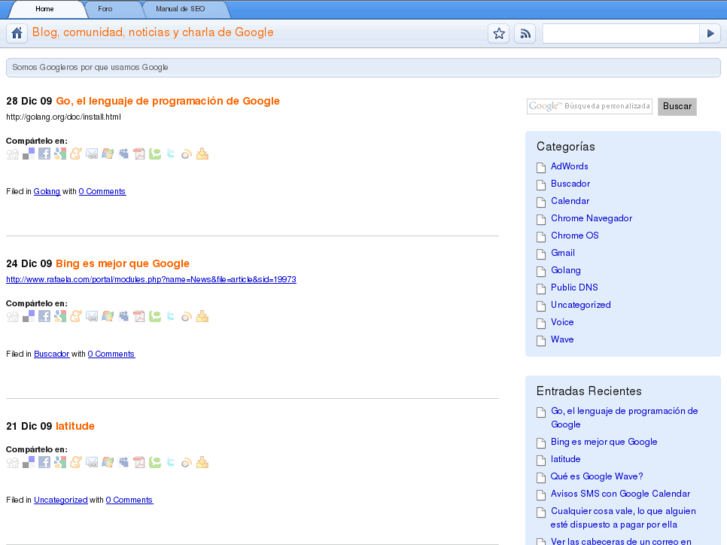The height and width of the screenshot is (545, 727).
Task: Follow the rafaela.com article link
Action: point(151,280)
